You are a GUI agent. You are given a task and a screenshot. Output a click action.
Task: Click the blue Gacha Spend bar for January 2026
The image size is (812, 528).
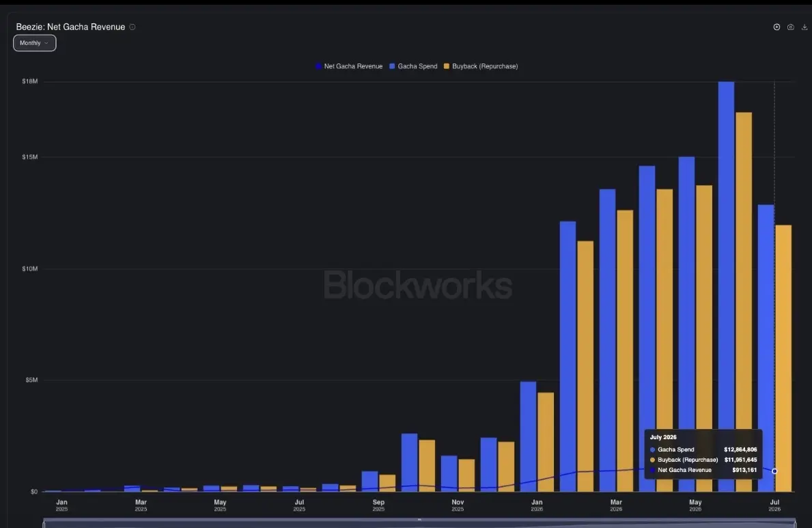(x=528, y=436)
